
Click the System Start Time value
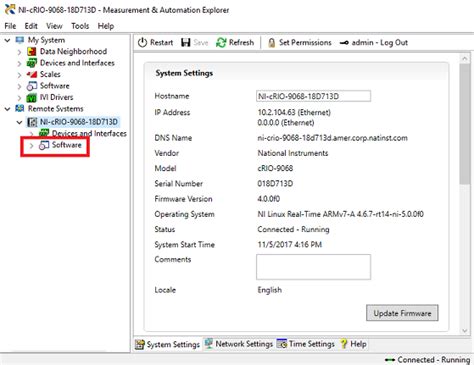pos(290,245)
